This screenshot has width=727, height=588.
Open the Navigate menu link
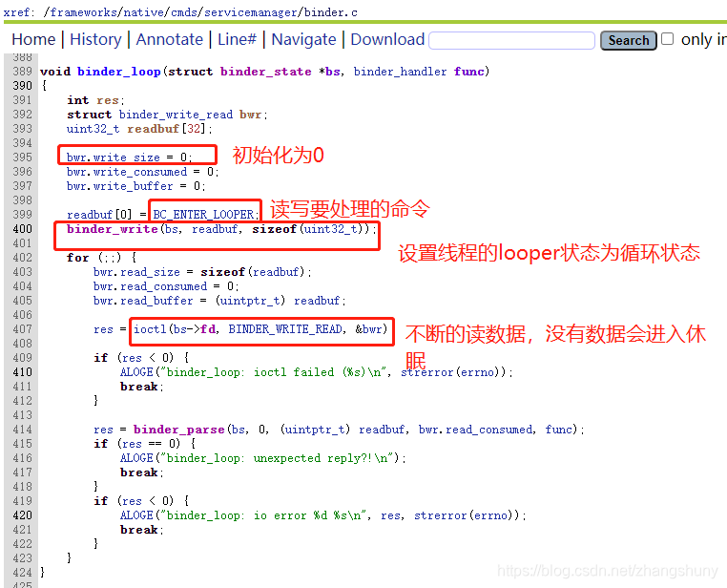pyautogui.click(x=303, y=39)
